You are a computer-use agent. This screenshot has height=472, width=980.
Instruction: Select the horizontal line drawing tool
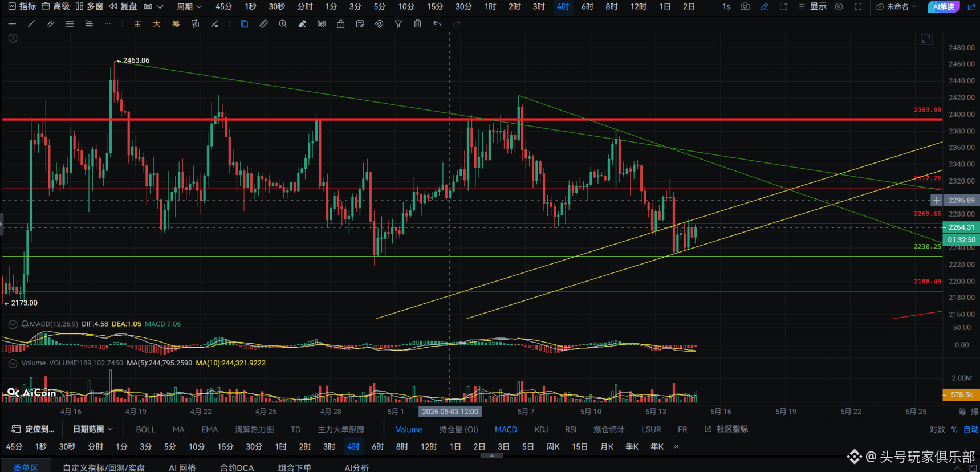[x=12, y=24]
